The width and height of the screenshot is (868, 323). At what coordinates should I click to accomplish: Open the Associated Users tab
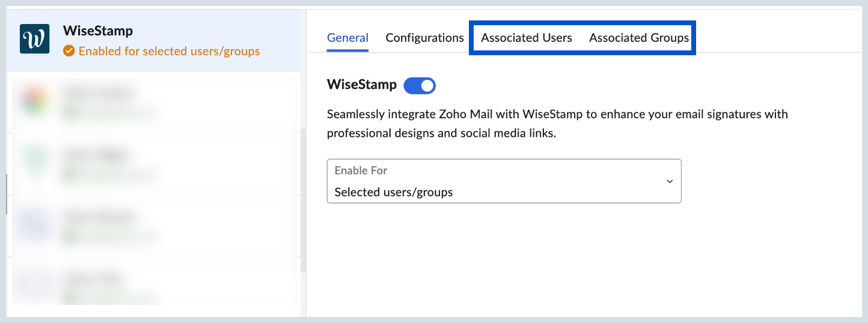click(x=527, y=38)
